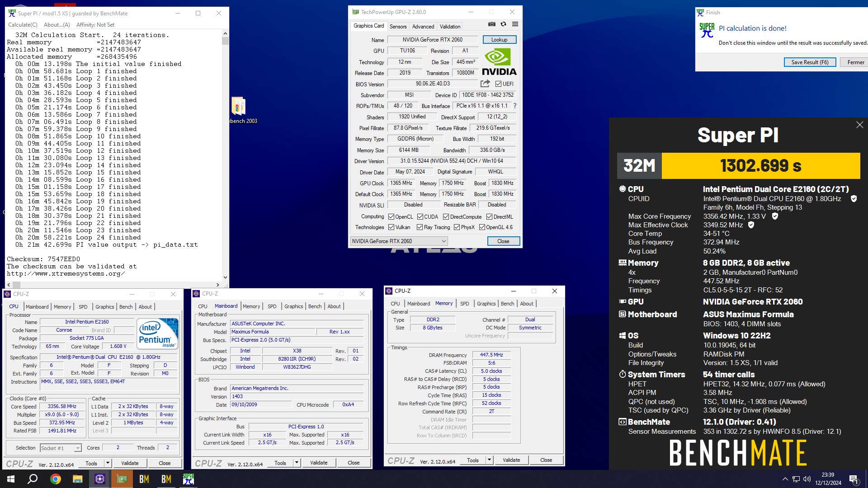Open Calculate menu in Super PI
868x488 pixels.
tap(23, 25)
